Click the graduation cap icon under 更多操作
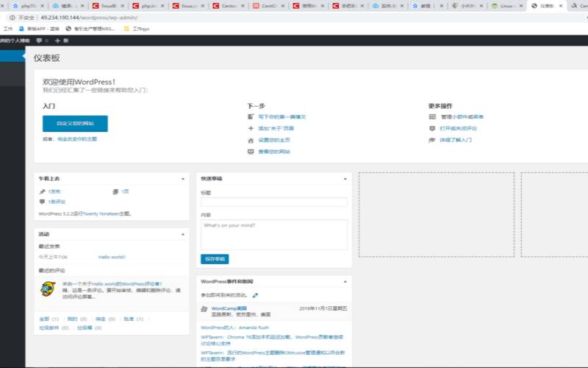Image resolution: width=588 pixels, height=368 pixels. [x=432, y=140]
